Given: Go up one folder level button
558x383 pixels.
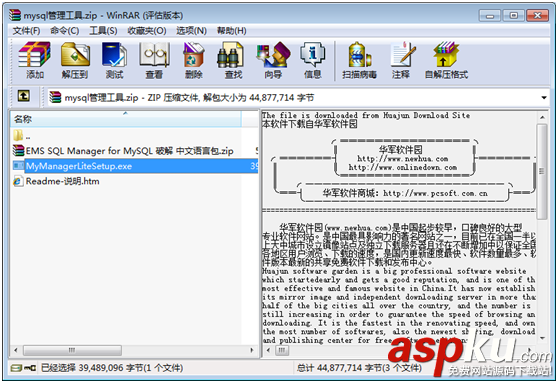Looking at the screenshot, I should [24, 96].
